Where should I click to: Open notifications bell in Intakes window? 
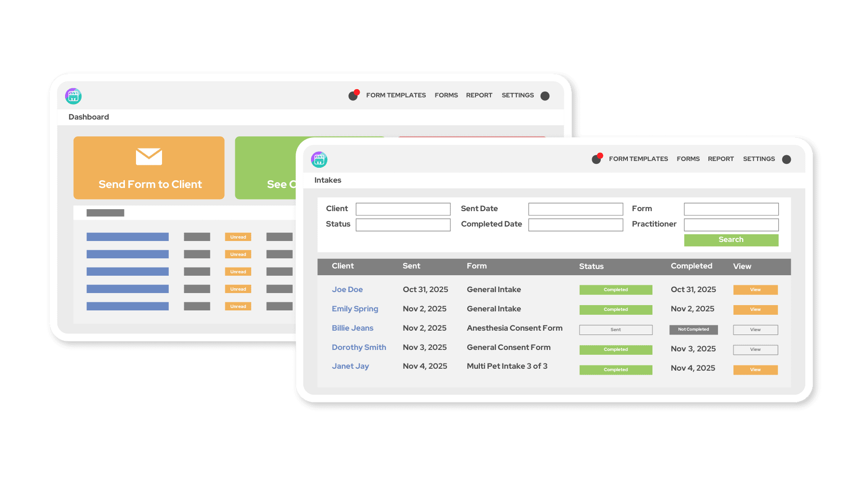point(597,159)
